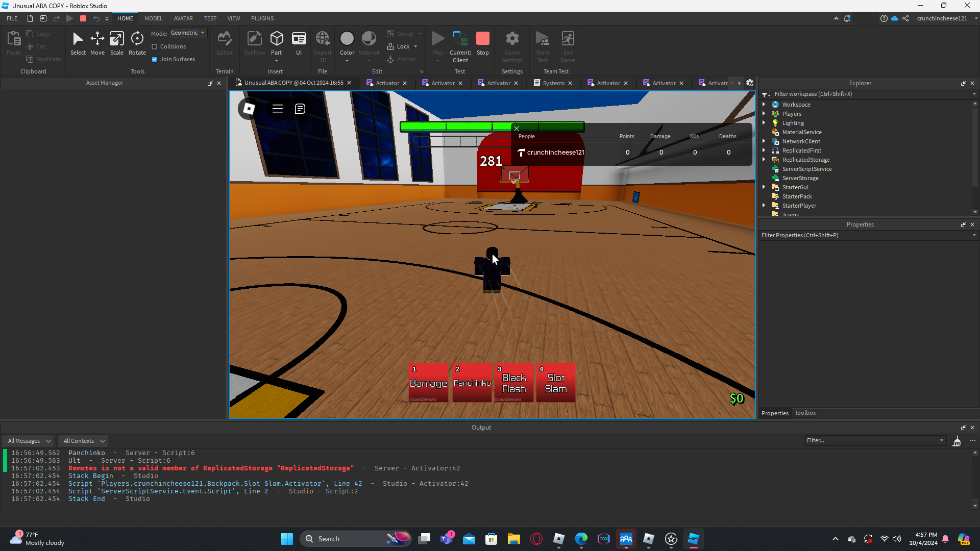980x551 pixels.
Task: Switch to the PLUGINS ribbon tab
Action: coord(262,18)
